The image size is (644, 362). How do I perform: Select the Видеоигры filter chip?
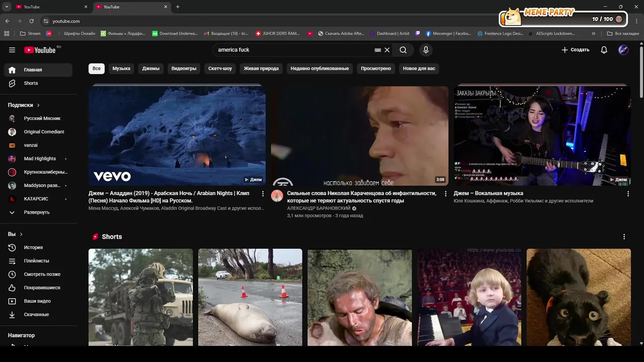tap(184, 68)
